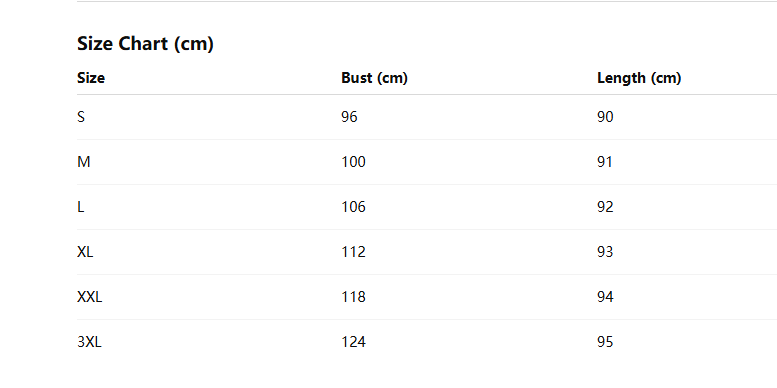Click the S size row label
The height and width of the screenshot is (388, 777).
click(81, 117)
